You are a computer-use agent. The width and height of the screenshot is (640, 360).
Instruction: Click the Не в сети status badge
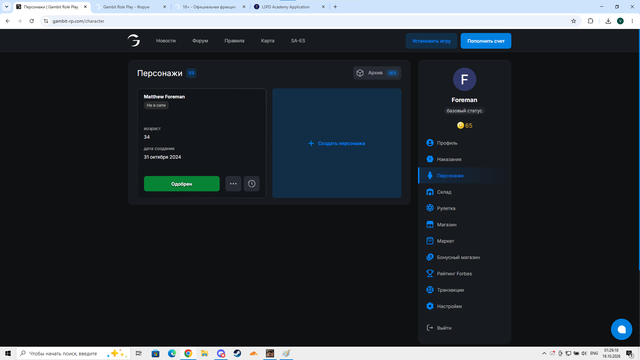(x=156, y=105)
